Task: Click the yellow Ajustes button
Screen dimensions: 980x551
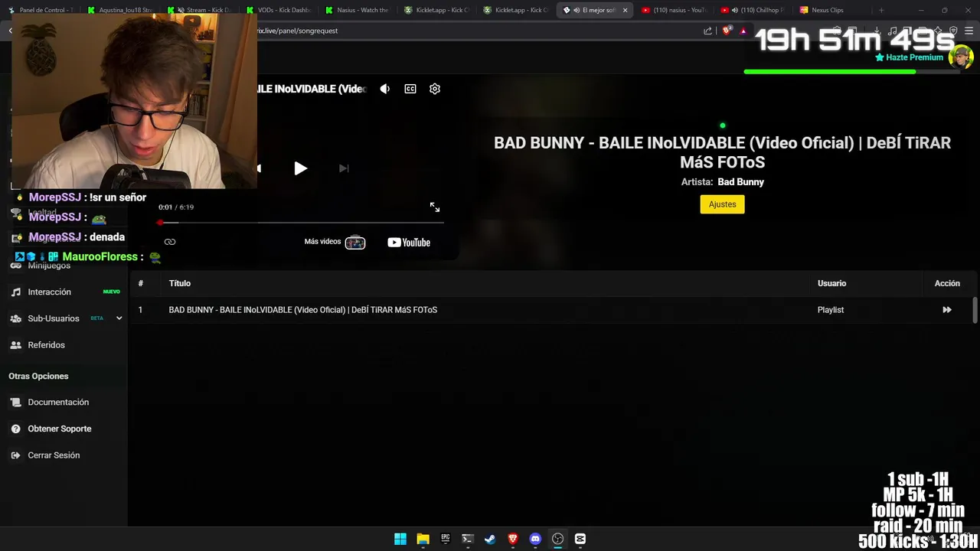Action: pyautogui.click(x=722, y=204)
